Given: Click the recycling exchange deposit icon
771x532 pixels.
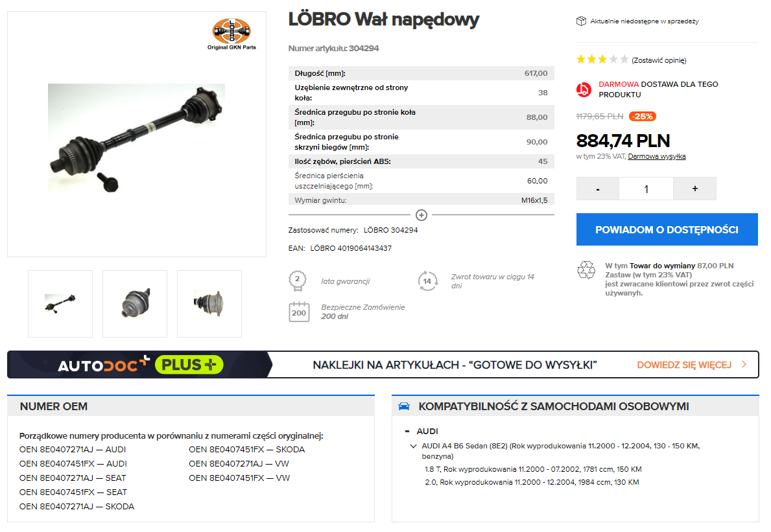Looking at the screenshot, I should (586, 270).
